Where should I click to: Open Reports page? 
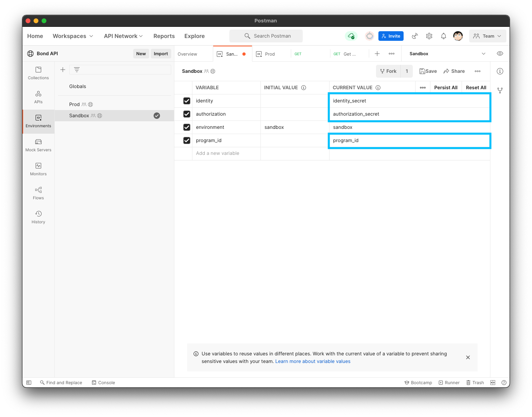(x=164, y=36)
